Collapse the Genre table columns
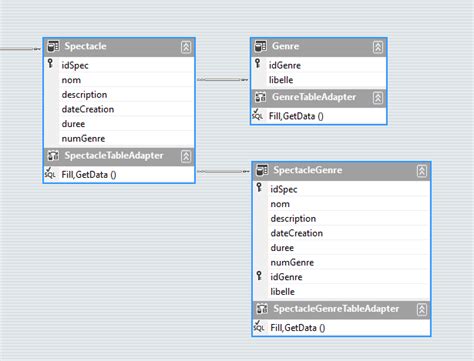The image size is (474, 361). click(378, 47)
